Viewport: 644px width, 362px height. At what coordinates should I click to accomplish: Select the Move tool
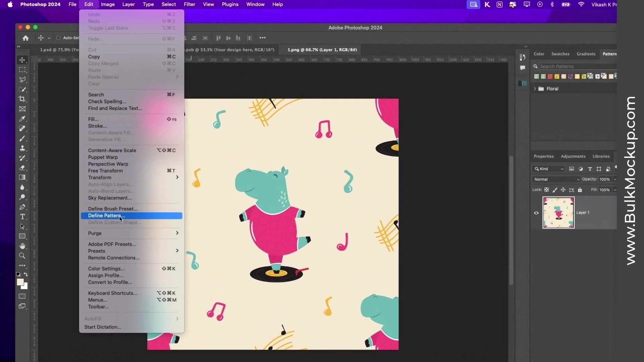pos(22,61)
